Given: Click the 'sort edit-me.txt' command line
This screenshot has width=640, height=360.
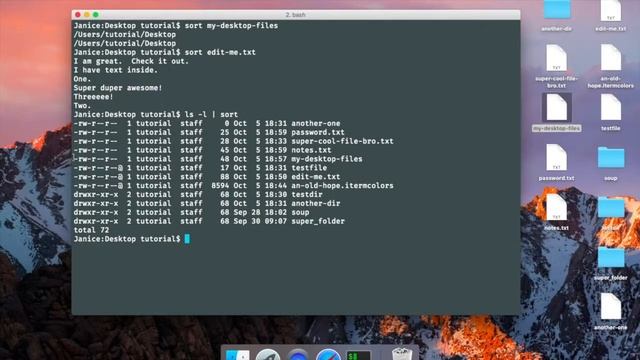Looking at the screenshot, I should (164, 52).
